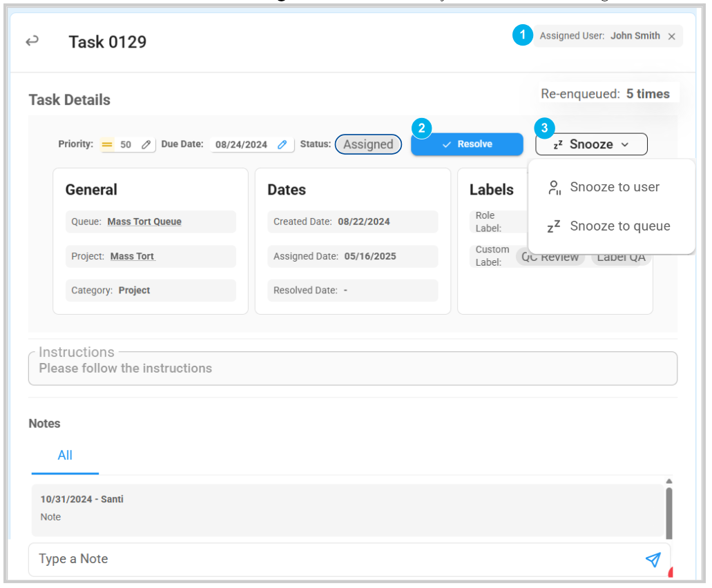Edit due date using the blue pencil icon

pos(282,145)
